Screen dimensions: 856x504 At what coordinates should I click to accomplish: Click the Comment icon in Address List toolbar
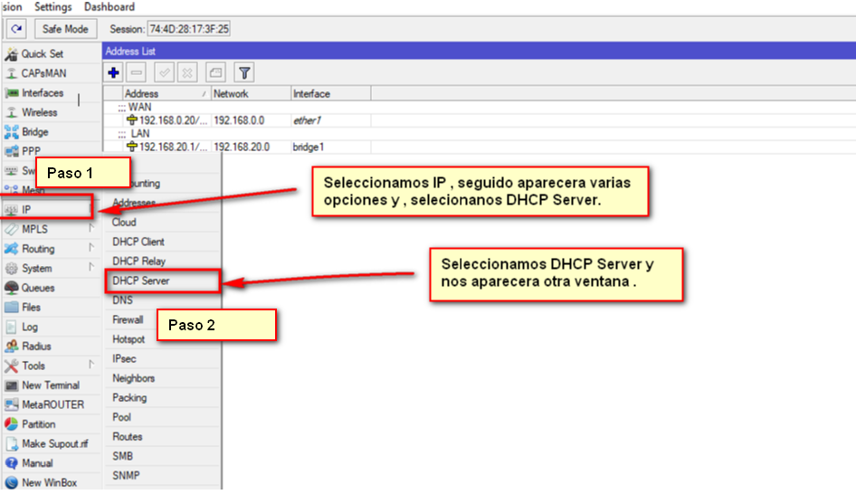click(x=215, y=72)
